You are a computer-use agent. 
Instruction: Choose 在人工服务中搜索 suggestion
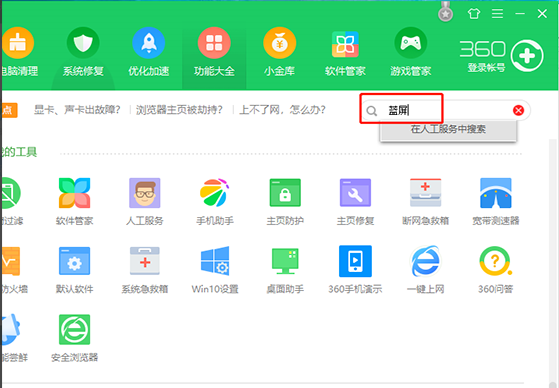(x=448, y=129)
